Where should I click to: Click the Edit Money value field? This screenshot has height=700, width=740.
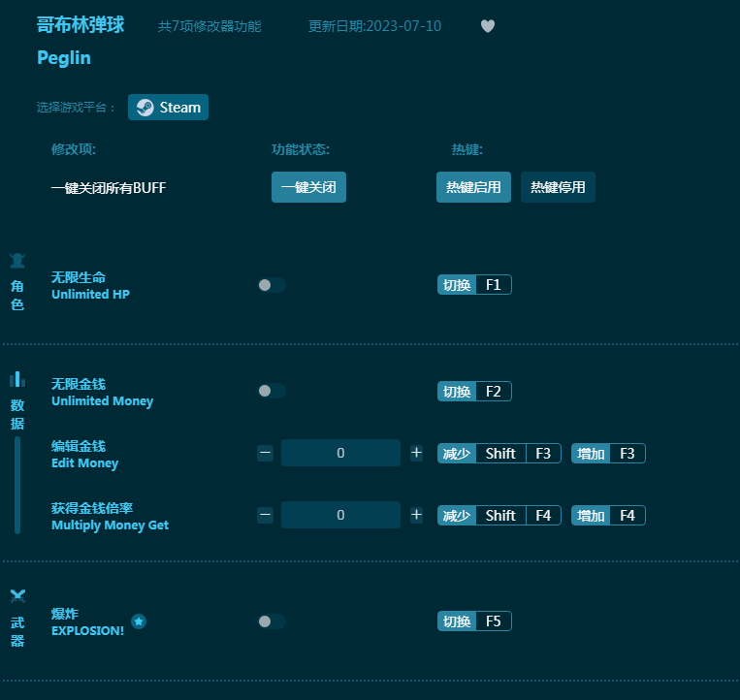point(340,453)
